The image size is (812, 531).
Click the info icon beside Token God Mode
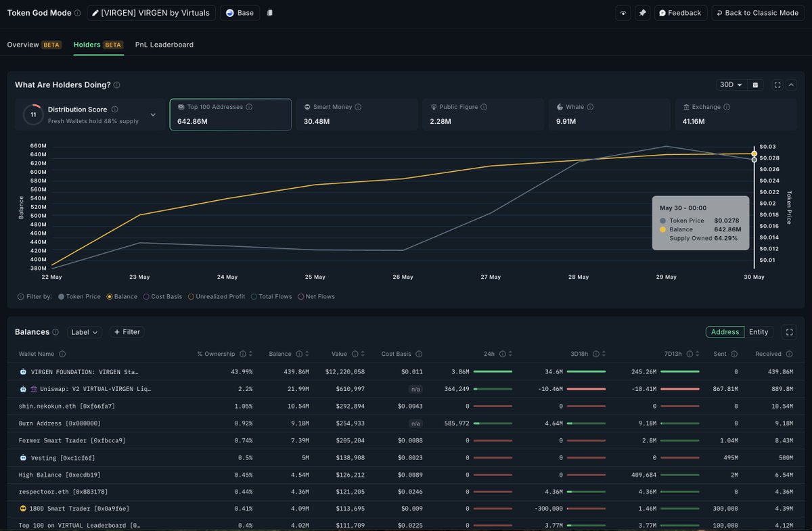[x=78, y=13]
